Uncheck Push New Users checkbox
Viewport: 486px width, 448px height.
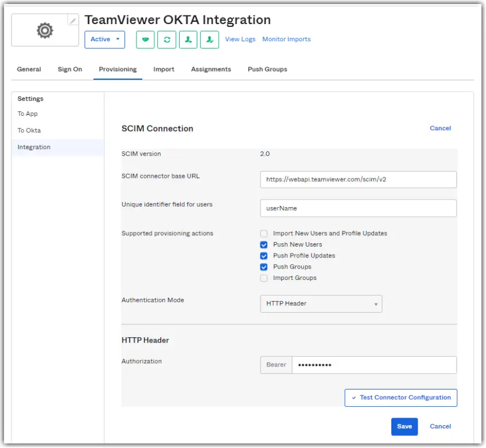click(x=264, y=245)
